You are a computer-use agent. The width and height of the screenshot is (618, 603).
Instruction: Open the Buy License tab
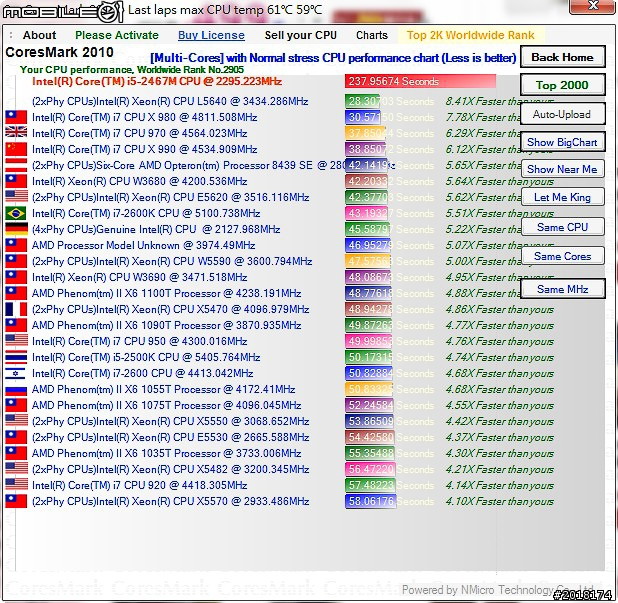pyautogui.click(x=211, y=35)
